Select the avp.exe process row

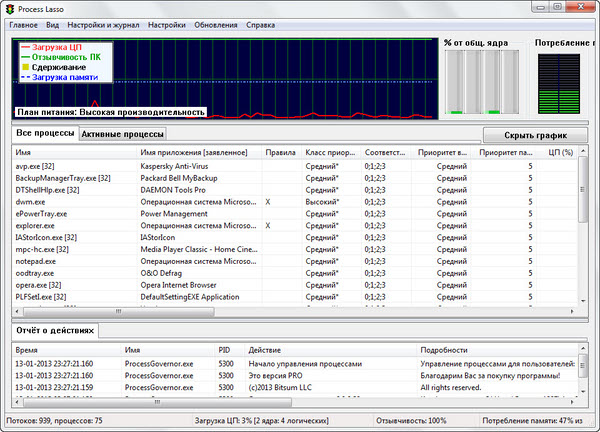pyautogui.click(x=40, y=165)
